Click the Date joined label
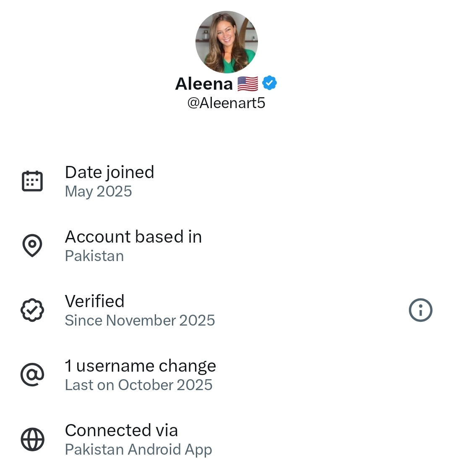The width and height of the screenshot is (453, 476). [109, 172]
